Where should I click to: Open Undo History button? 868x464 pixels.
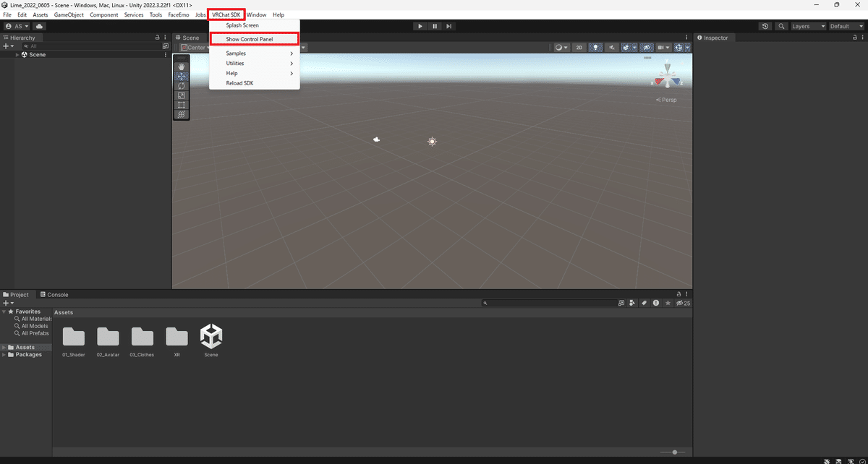point(766,26)
